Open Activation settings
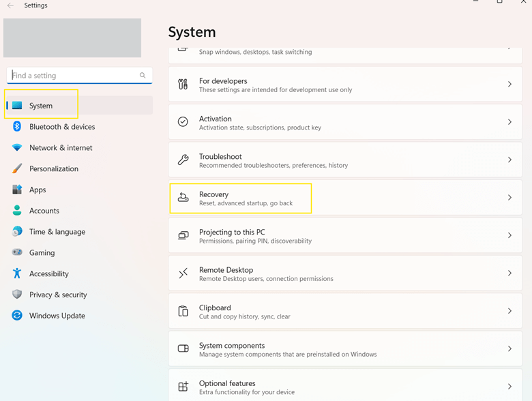Viewport: 532px width, 401px height. click(x=345, y=122)
